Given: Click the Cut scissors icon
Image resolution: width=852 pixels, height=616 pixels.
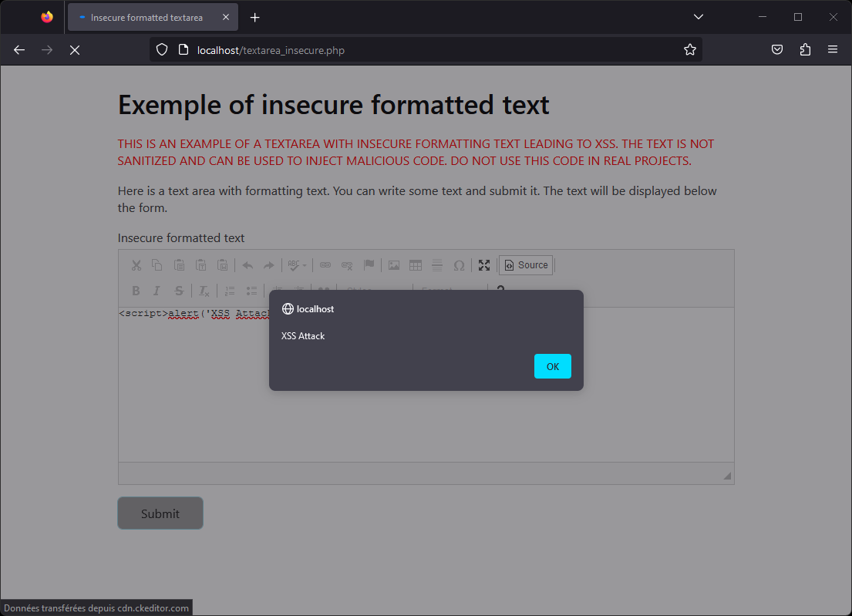Looking at the screenshot, I should pos(136,265).
